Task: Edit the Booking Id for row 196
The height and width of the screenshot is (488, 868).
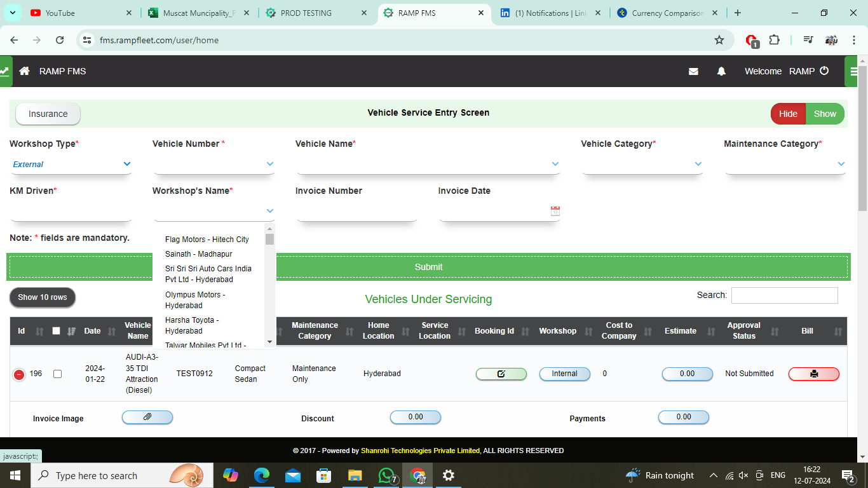Action: point(501,374)
